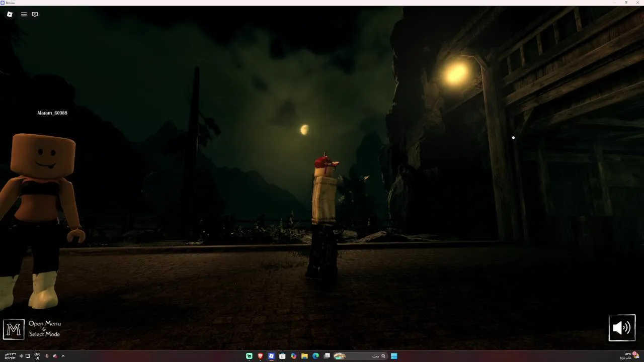Open File Explorer from taskbar

tap(304, 356)
